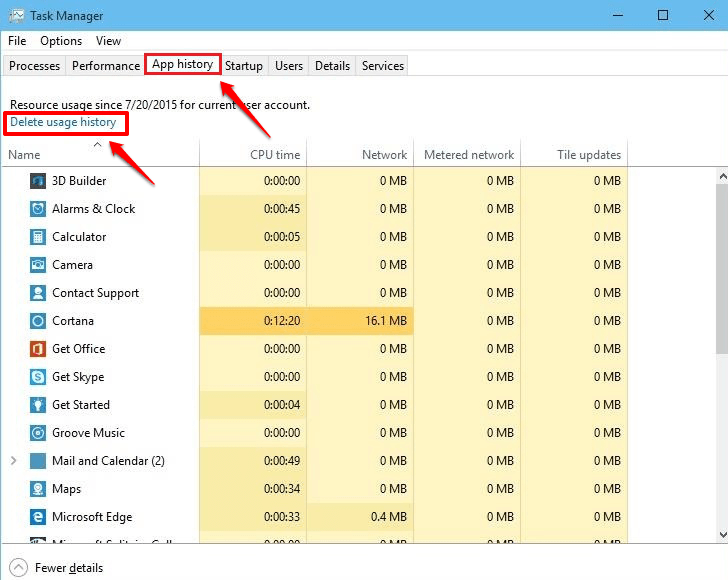Image resolution: width=728 pixels, height=580 pixels.
Task: Sort by the Metered network column
Action: tap(467, 154)
